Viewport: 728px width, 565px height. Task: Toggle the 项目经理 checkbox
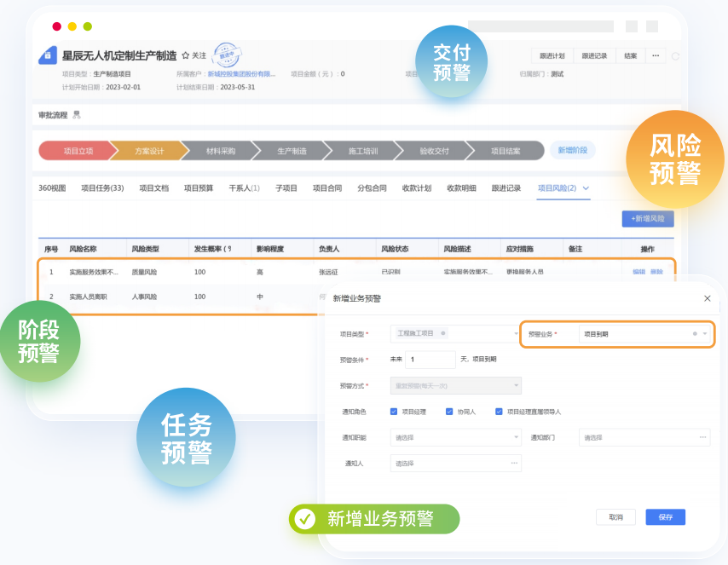coord(394,412)
